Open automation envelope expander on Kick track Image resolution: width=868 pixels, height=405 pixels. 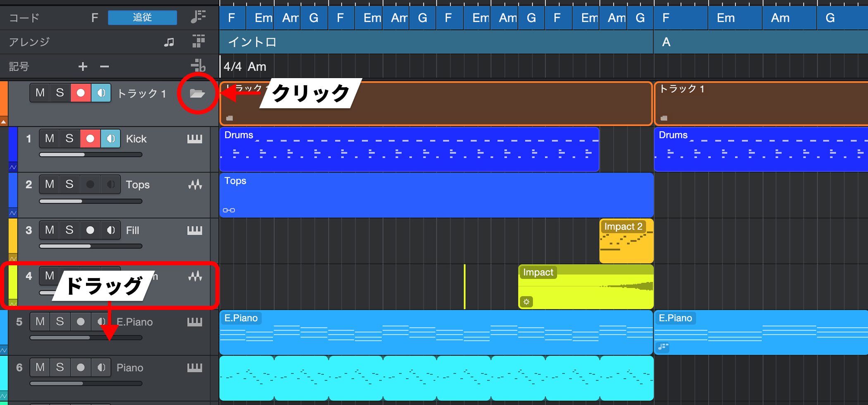point(13,167)
